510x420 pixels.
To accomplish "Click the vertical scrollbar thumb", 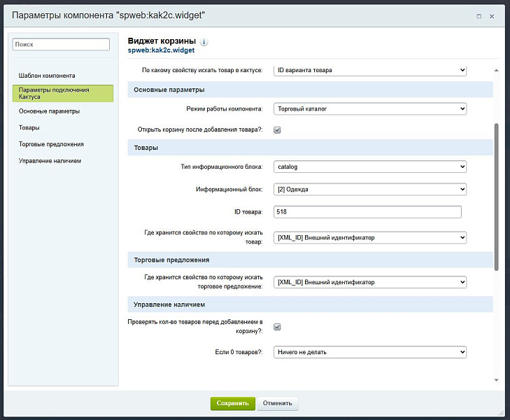I will pos(497,196).
